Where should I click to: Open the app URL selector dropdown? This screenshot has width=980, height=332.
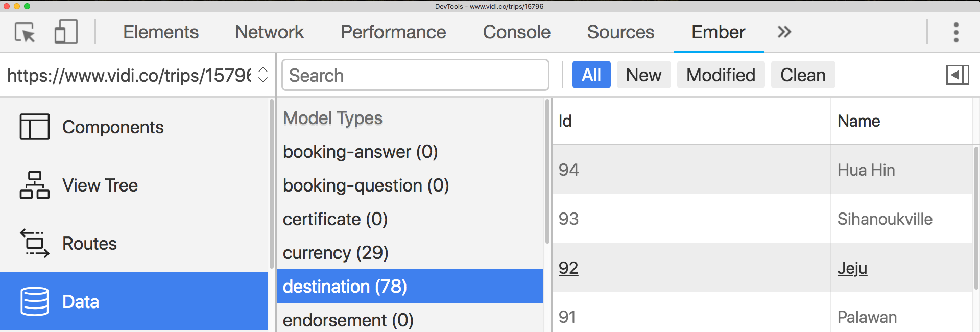pos(263,75)
